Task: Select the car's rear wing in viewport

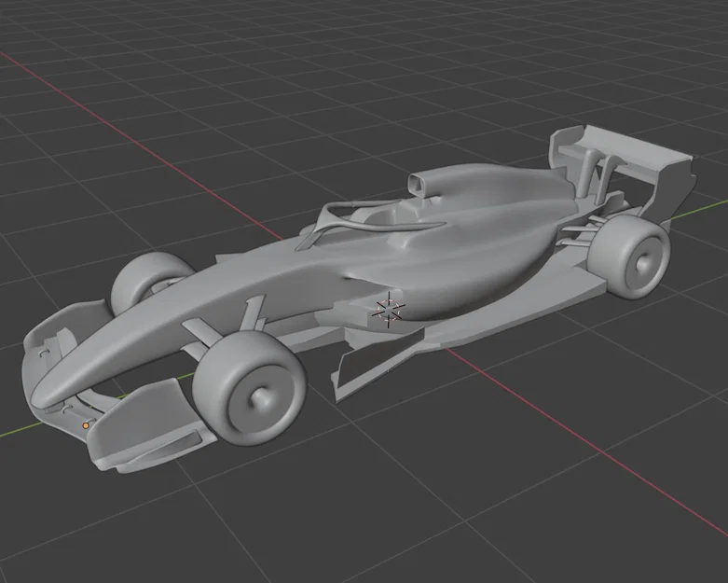Action: pos(621,173)
